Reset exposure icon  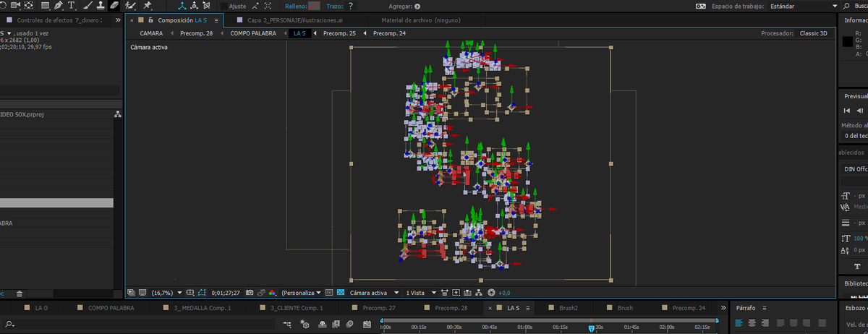point(491,292)
